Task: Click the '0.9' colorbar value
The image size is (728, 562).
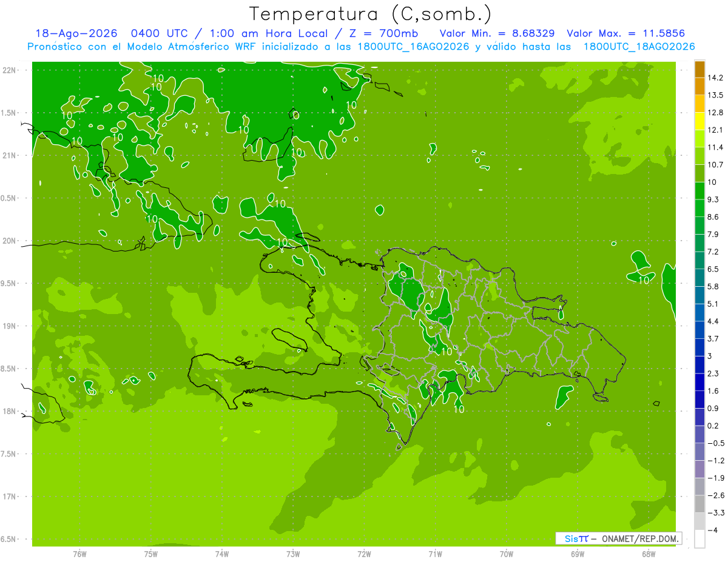Action: pyautogui.click(x=713, y=409)
